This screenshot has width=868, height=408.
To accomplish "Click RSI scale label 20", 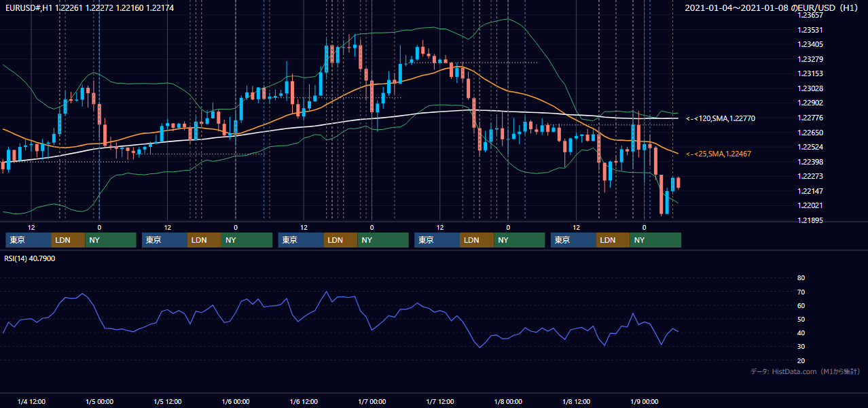I will 801,360.
